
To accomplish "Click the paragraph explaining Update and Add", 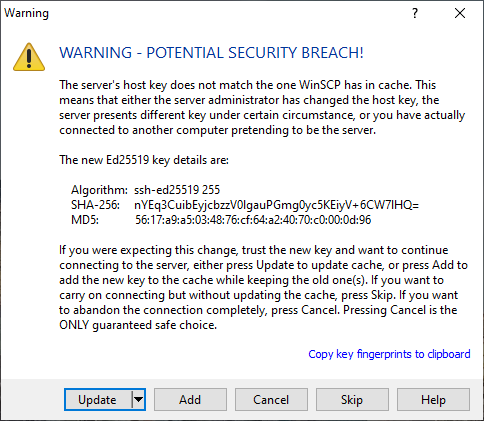I will pos(263,287).
